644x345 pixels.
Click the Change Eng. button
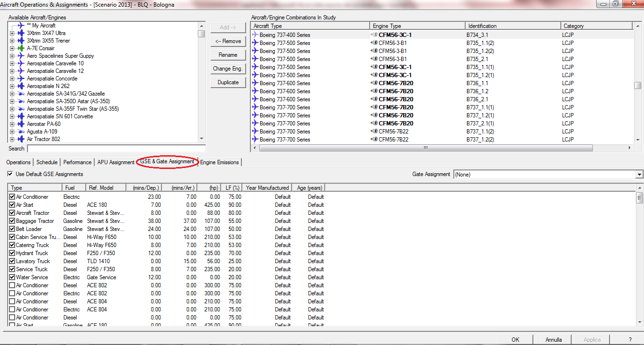pos(228,69)
